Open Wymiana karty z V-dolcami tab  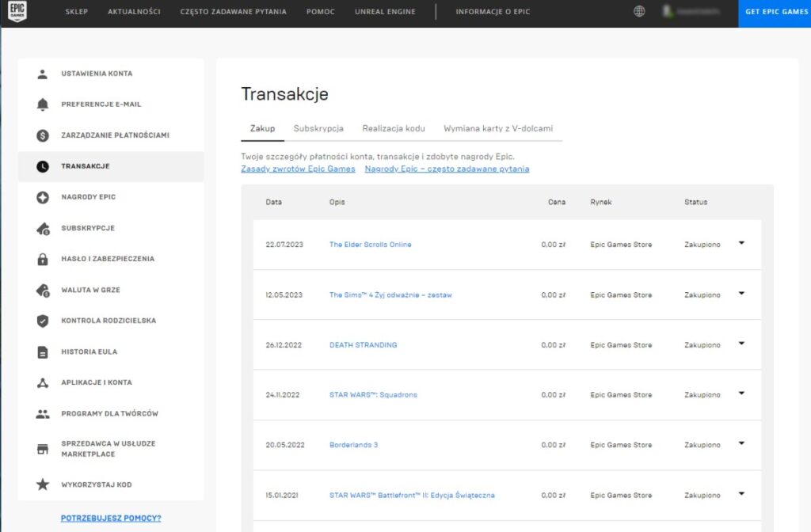498,128
